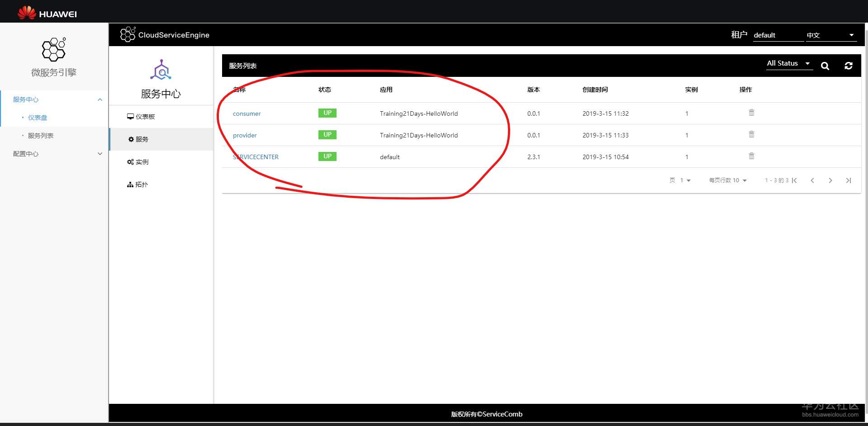Delete the consumer service
Image resolution: width=868 pixels, height=426 pixels.
pyautogui.click(x=751, y=113)
